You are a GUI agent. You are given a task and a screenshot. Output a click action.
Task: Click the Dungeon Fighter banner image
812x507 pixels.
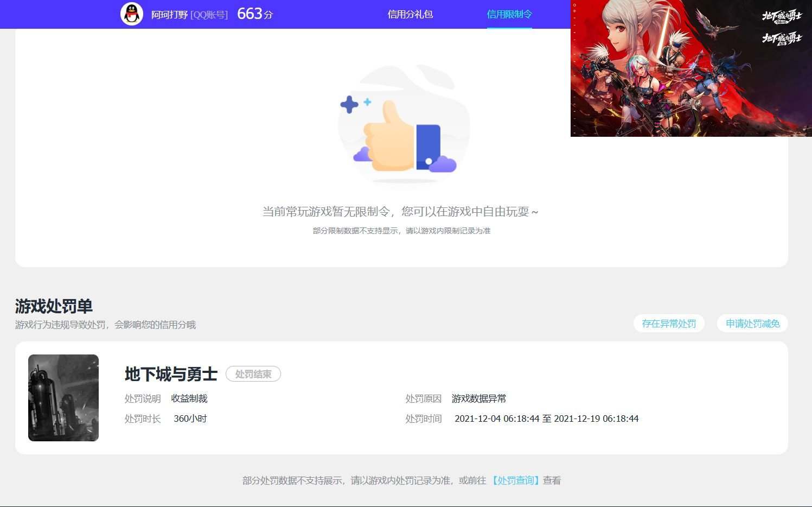tap(691, 68)
